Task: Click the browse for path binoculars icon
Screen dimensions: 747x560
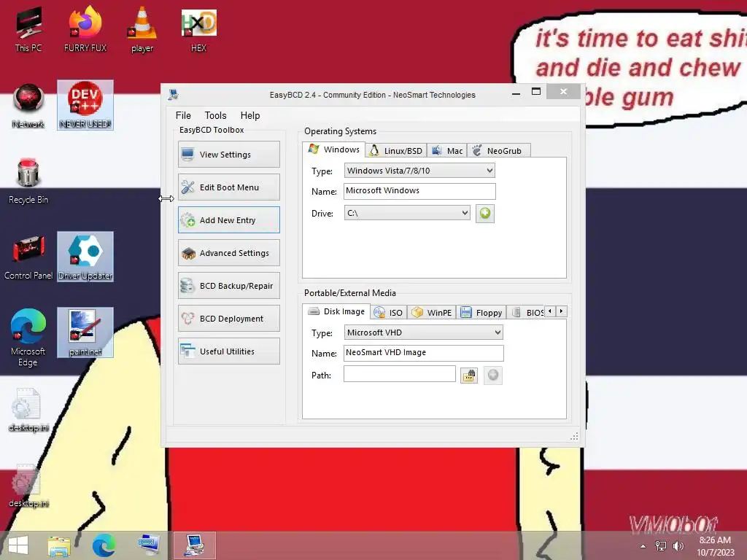Action: (x=469, y=376)
